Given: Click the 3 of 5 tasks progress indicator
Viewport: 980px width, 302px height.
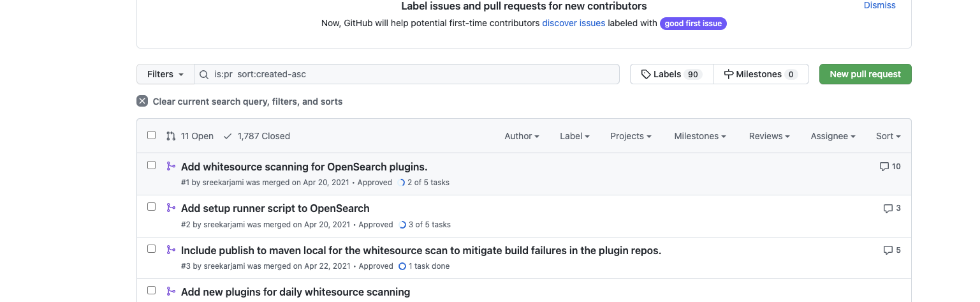Looking at the screenshot, I should tap(425, 225).
